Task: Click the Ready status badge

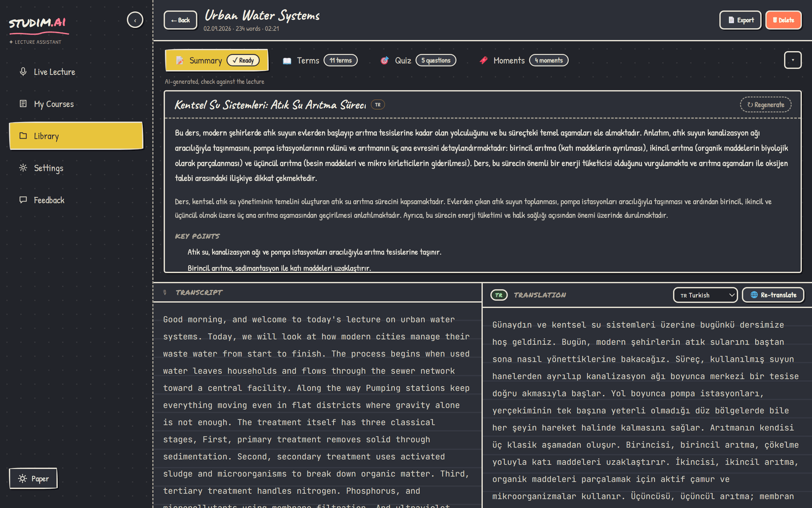Action: click(x=243, y=60)
